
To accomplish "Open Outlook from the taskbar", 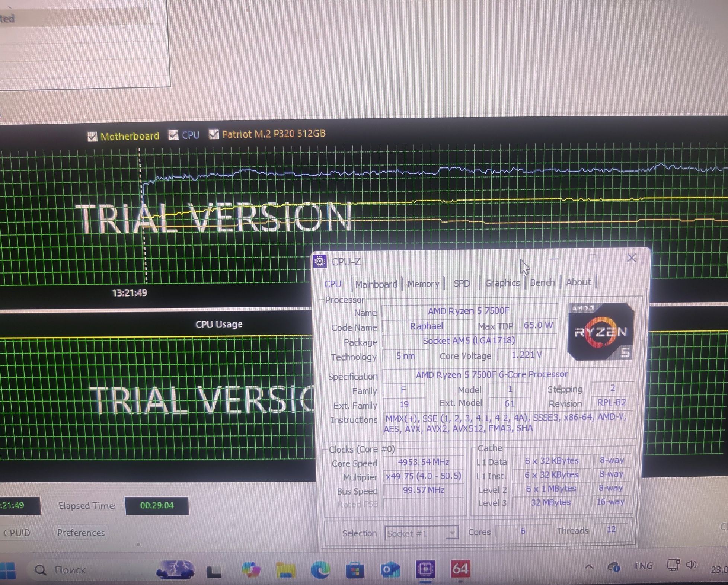I will 390,570.
